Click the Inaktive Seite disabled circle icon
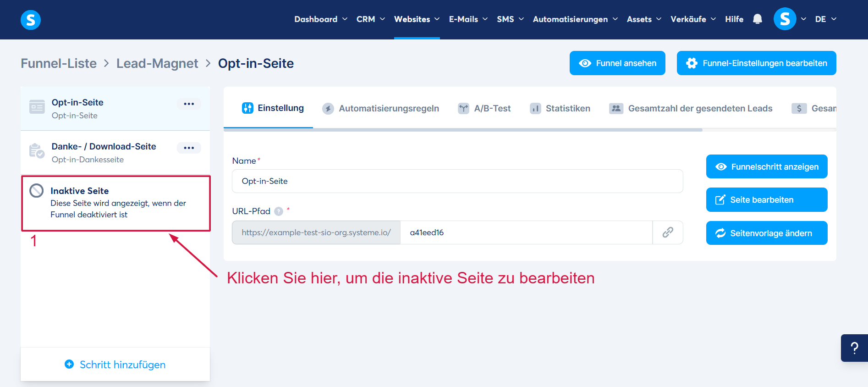Viewport: 868px width, 387px height. pyautogui.click(x=37, y=190)
